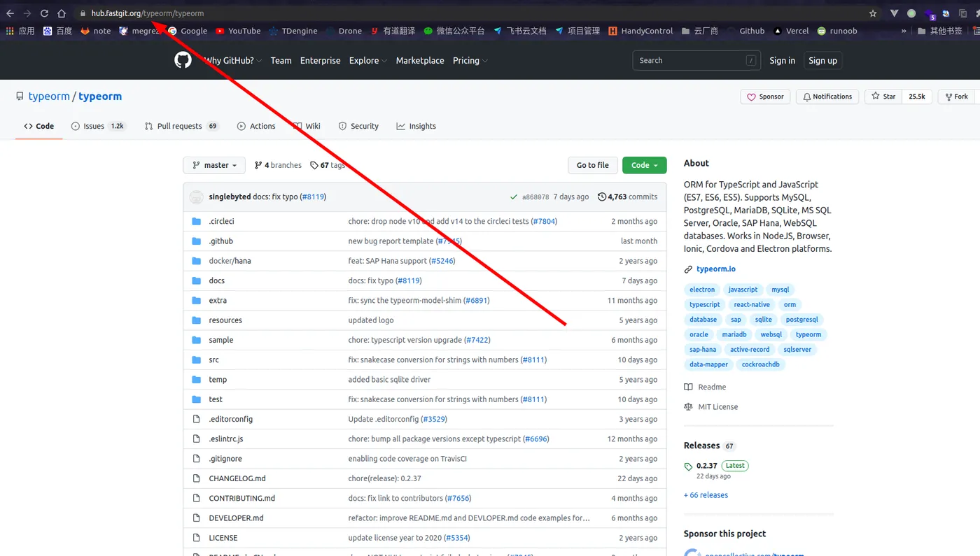Screen dimensions: 980x556
Task: Open the TDengine bookmark
Action: click(x=293, y=31)
